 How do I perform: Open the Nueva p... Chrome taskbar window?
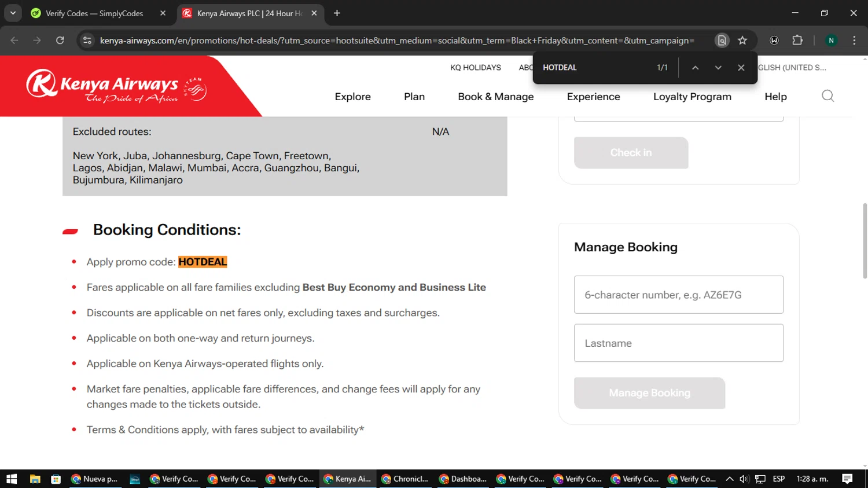[x=94, y=479]
